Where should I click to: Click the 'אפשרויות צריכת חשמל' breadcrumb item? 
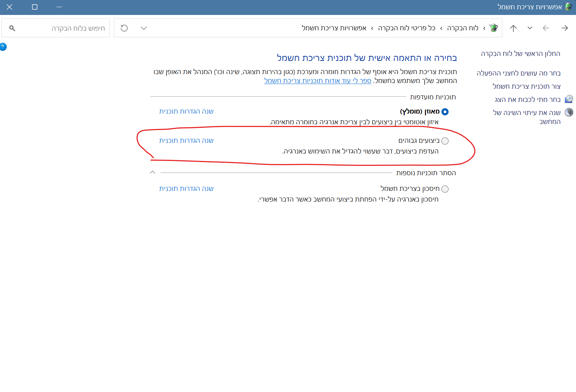(x=334, y=28)
